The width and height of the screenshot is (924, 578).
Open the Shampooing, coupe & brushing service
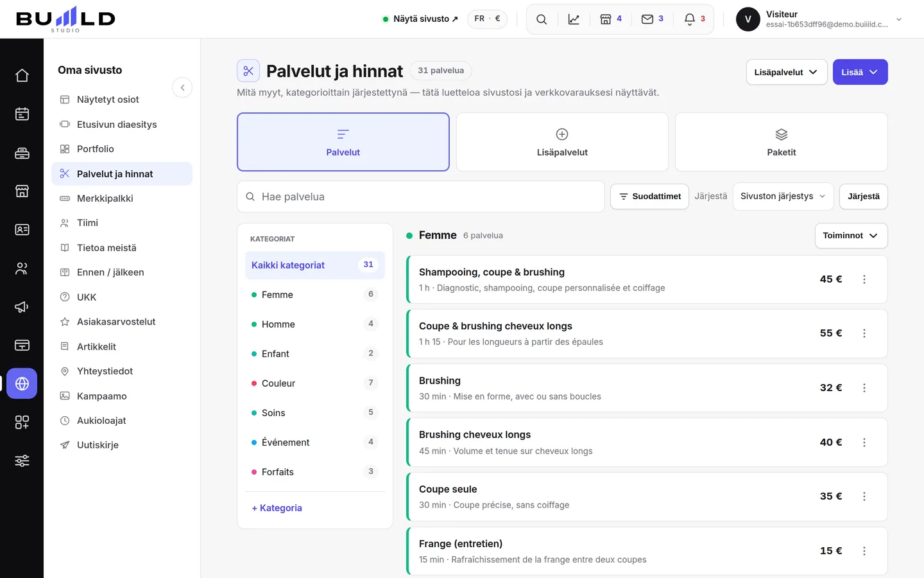pos(647,279)
